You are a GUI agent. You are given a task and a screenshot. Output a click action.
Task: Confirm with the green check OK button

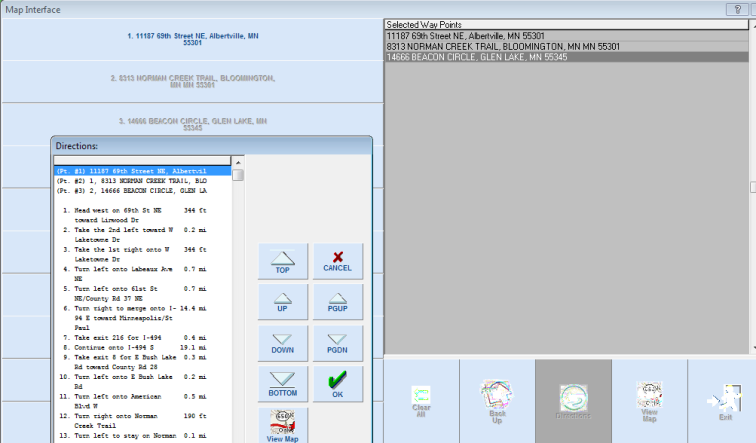338,384
